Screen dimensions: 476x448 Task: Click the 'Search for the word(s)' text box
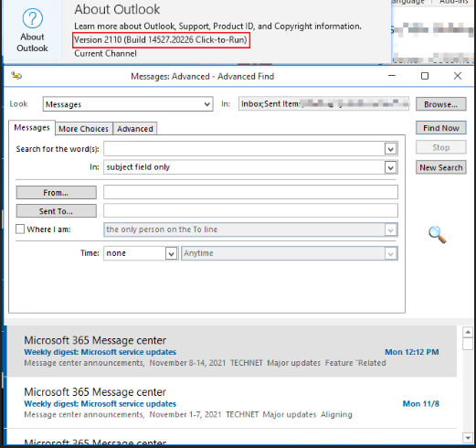pyautogui.click(x=245, y=149)
